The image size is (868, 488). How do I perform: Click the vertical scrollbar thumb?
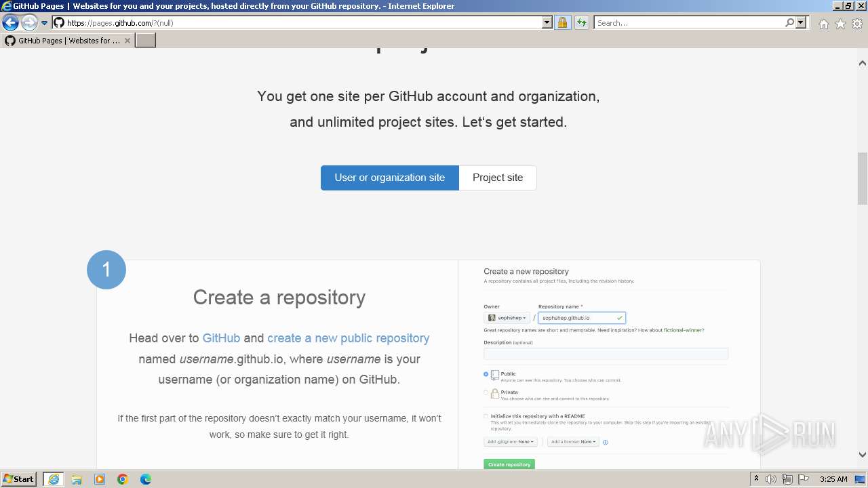863,178
